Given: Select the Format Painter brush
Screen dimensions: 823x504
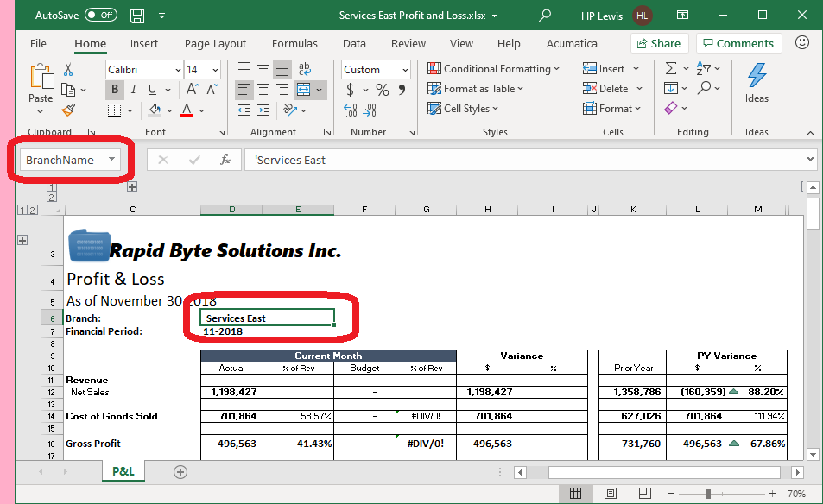Looking at the screenshot, I should pyautogui.click(x=68, y=110).
